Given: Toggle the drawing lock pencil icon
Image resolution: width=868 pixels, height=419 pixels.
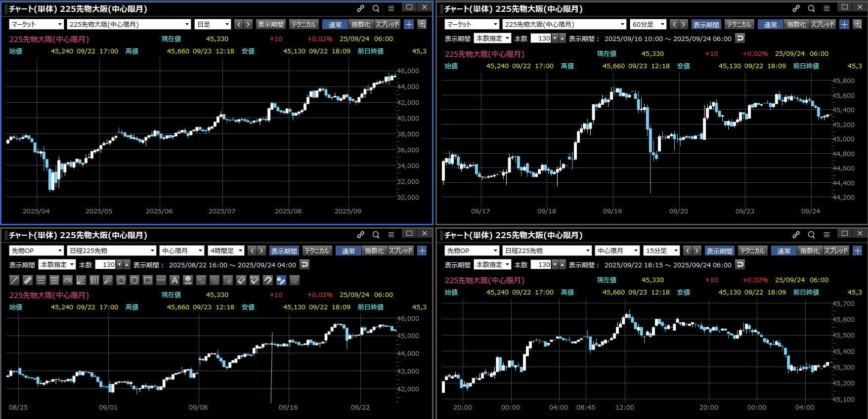Looking at the screenshot, I should [281, 280].
